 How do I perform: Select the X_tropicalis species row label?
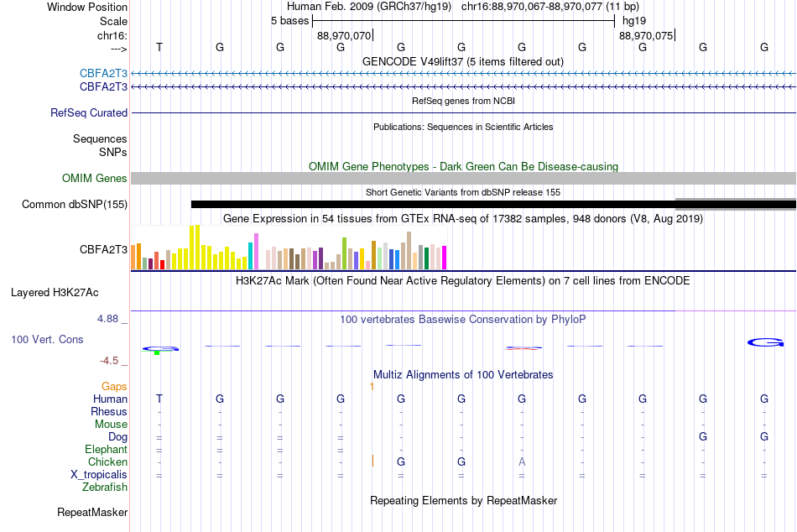pos(99,475)
